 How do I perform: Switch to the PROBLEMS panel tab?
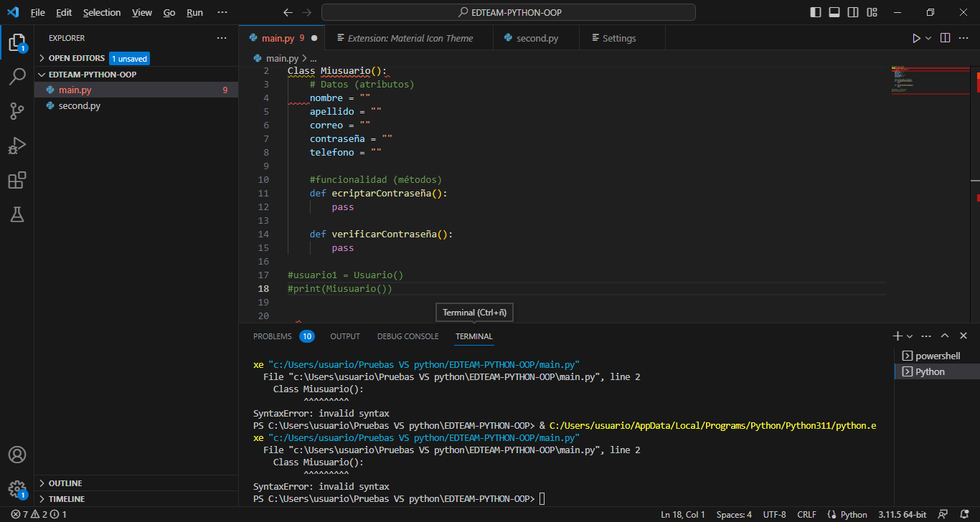[x=273, y=336]
